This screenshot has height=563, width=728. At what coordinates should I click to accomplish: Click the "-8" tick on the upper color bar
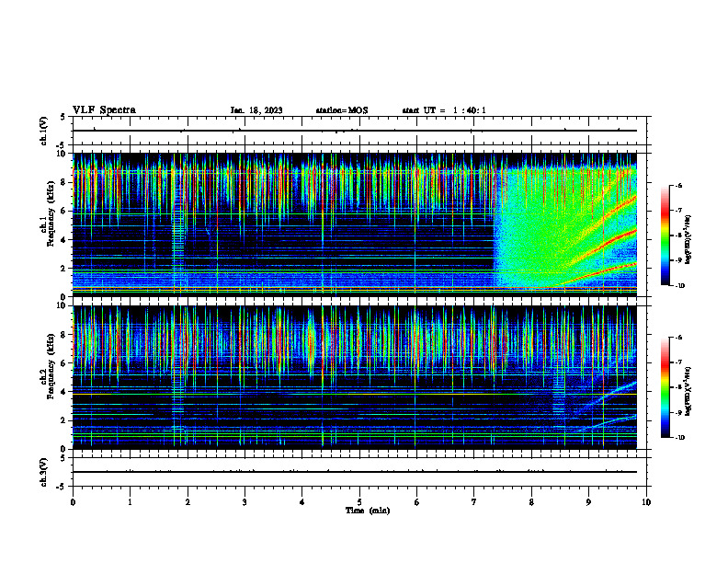click(678, 236)
